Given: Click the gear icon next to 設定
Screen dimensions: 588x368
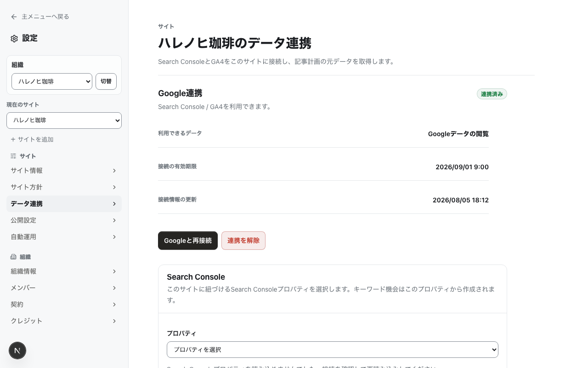Looking at the screenshot, I should tap(14, 39).
